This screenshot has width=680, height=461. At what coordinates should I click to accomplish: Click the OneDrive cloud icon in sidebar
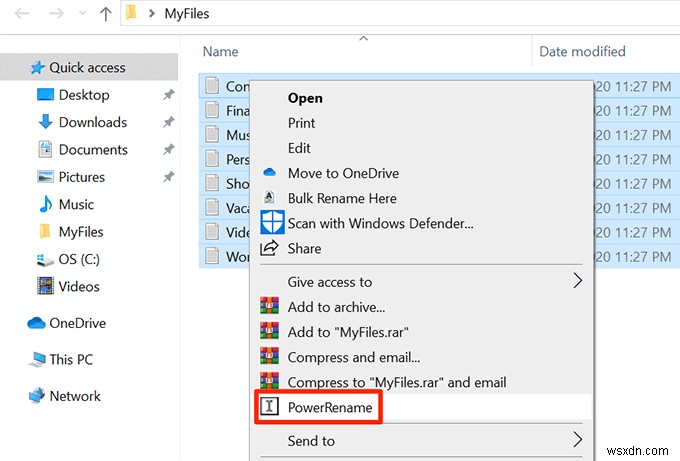(x=36, y=323)
